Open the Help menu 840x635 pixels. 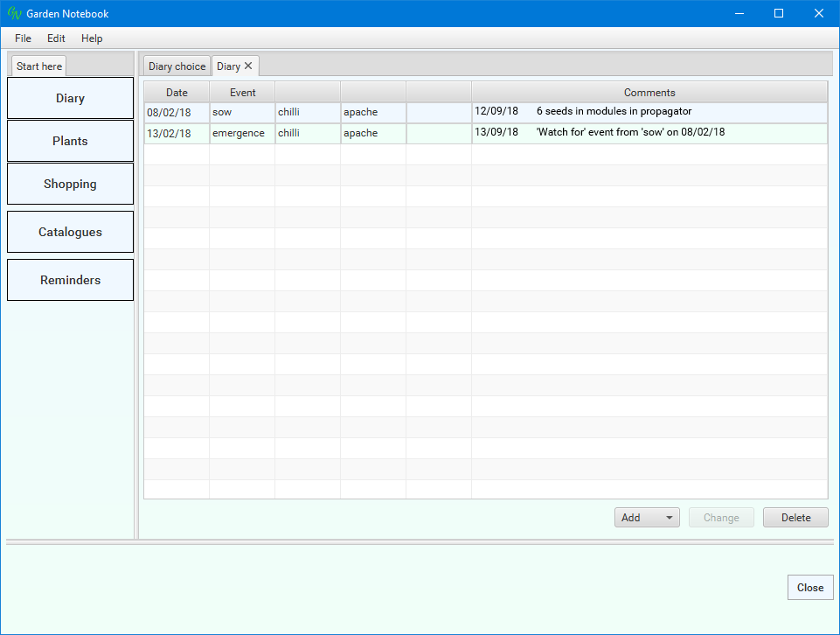[x=92, y=38]
